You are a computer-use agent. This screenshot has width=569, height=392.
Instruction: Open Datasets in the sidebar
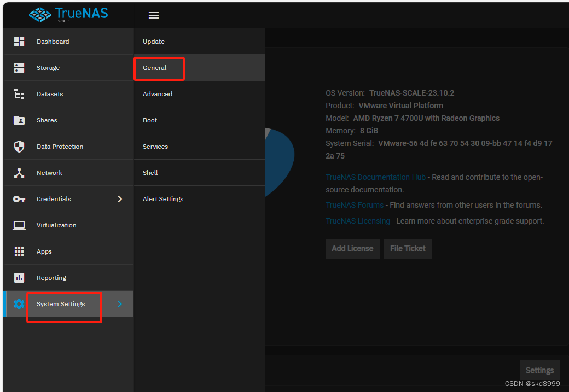[68, 94]
